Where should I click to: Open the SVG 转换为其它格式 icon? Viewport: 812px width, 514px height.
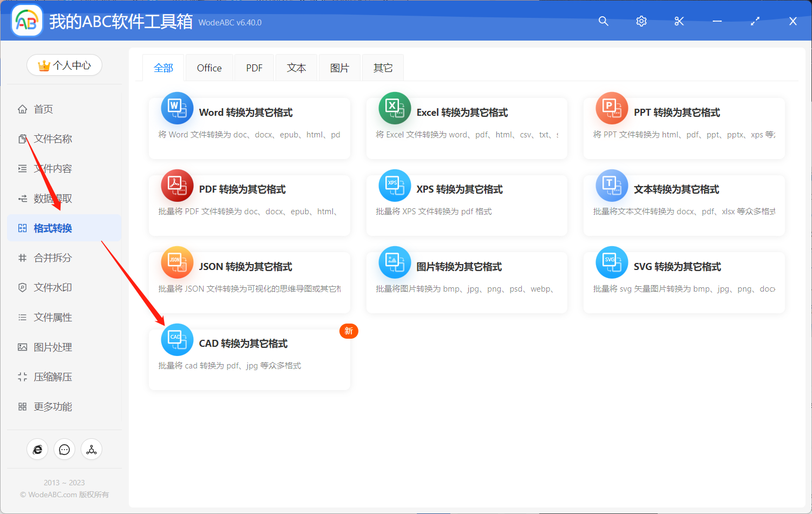(611, 262)
